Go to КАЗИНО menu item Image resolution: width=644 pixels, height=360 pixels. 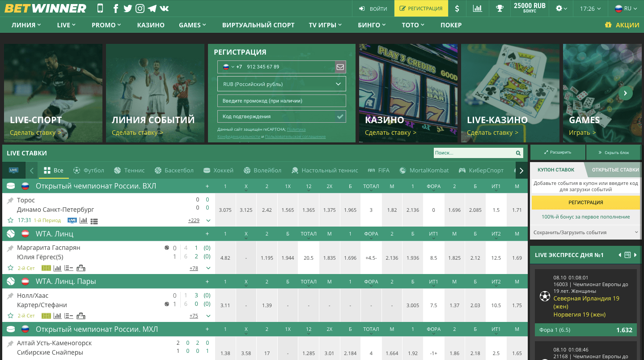151,25
